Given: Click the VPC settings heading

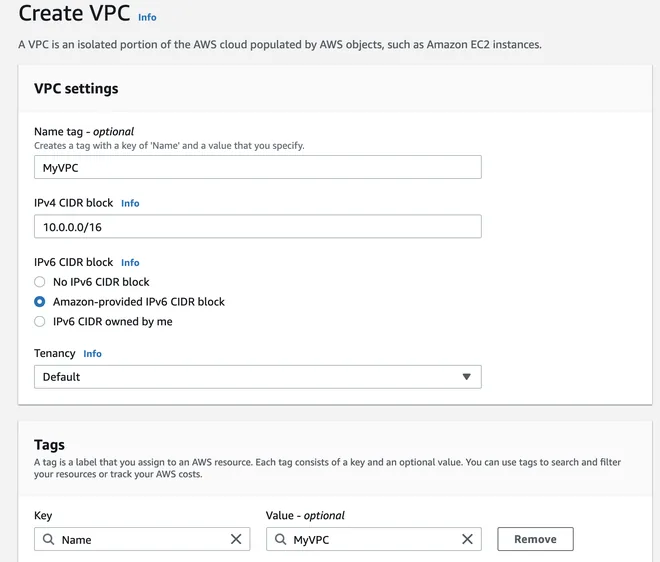Looking at the screenshot, I should pyautogui.click(x=76, y=89).
